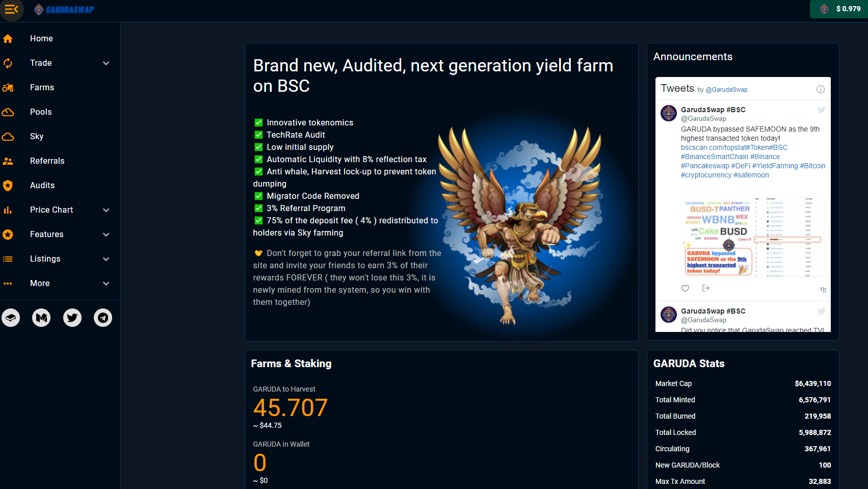Click the docs graduation-cap icon in sidebar

[x=11, y=318]
